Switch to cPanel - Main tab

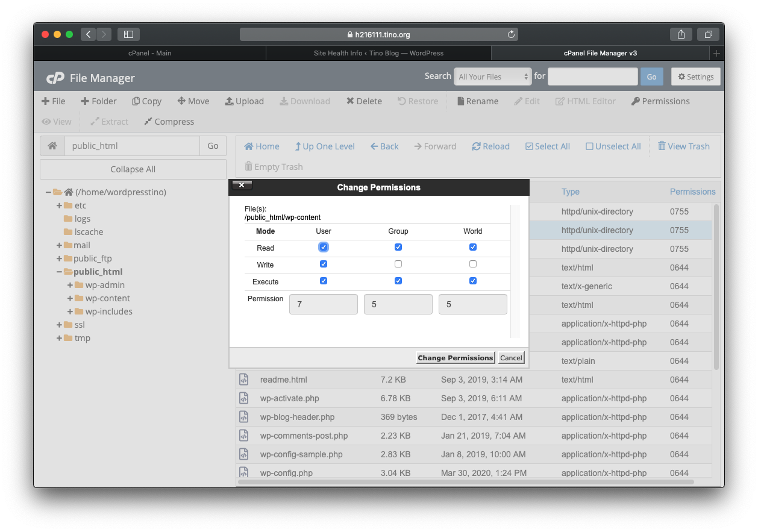(150, 53)
